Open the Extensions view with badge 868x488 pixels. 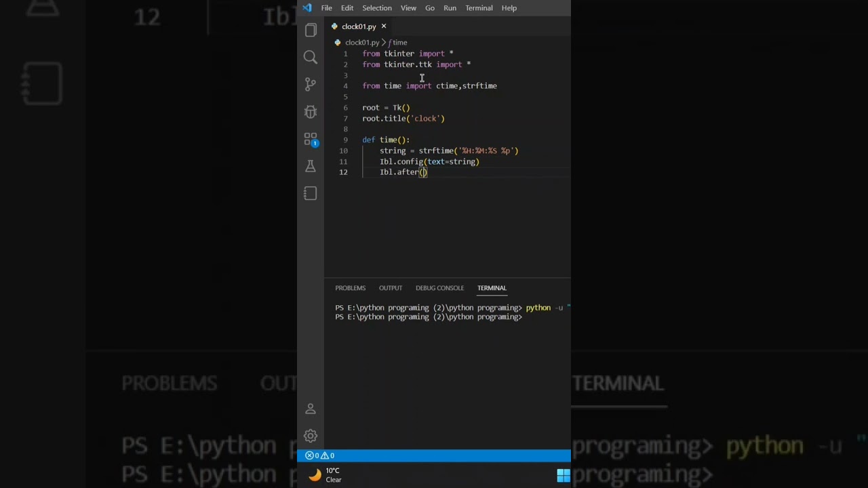click(x=311, y=140)
